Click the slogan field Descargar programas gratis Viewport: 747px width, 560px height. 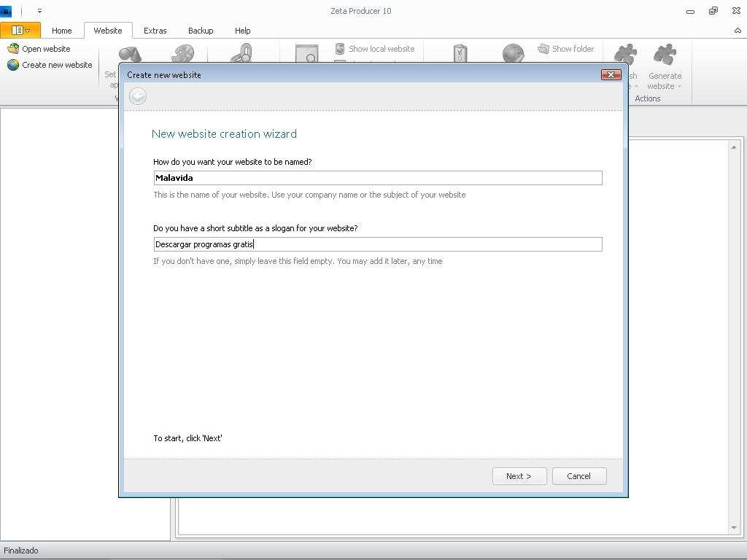(378, 244)
